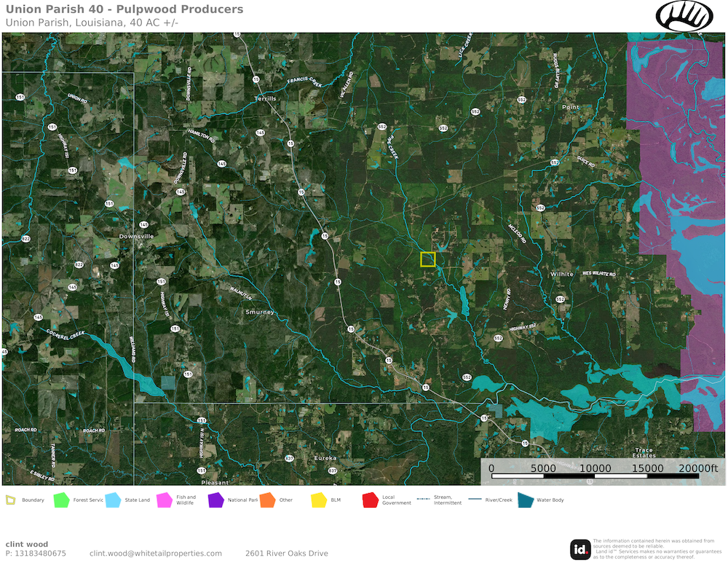The width and height of the screenshot is (728, 563).
Task: Click the purple National Park legend swatch
Action: [215, 500]
